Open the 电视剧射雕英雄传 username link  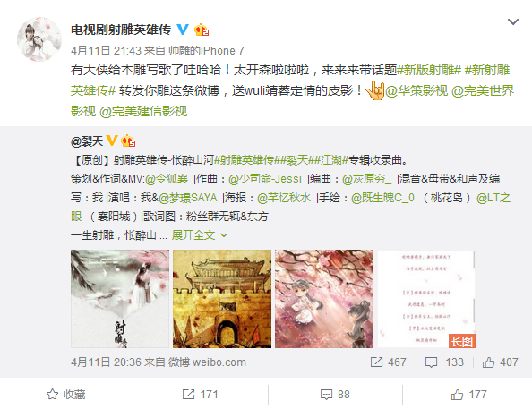tap(121, 30)
